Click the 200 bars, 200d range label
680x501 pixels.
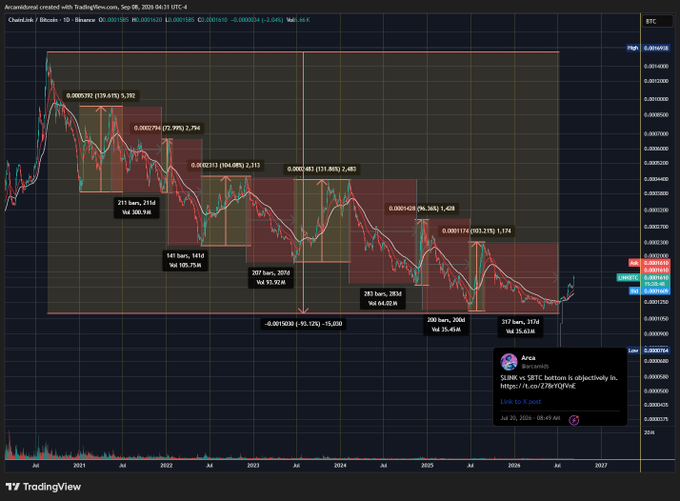[446, 324]
